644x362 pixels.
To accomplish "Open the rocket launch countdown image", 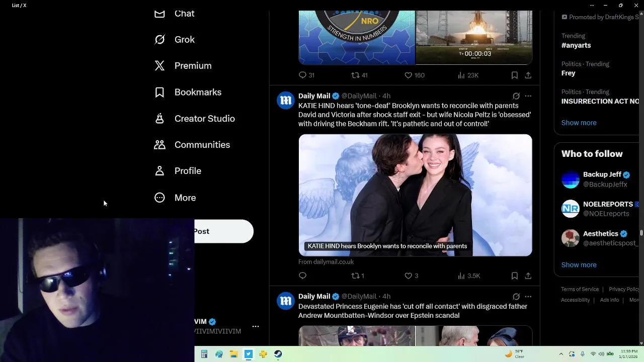I will 474,38.
